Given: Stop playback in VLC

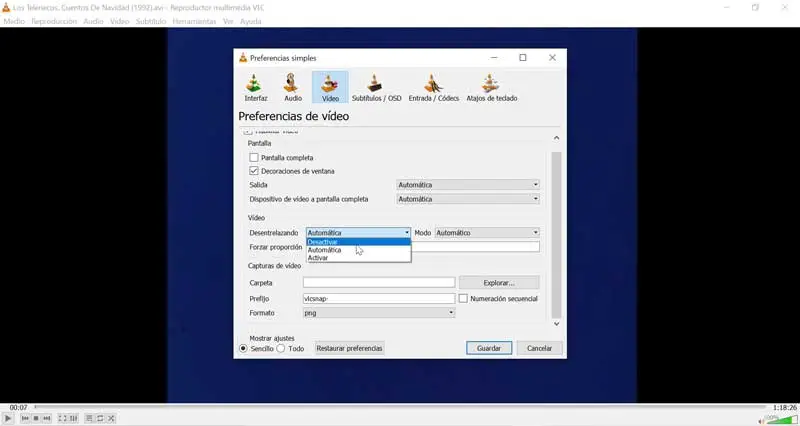Looking at the screenshot, I should [x=36, y=418].
